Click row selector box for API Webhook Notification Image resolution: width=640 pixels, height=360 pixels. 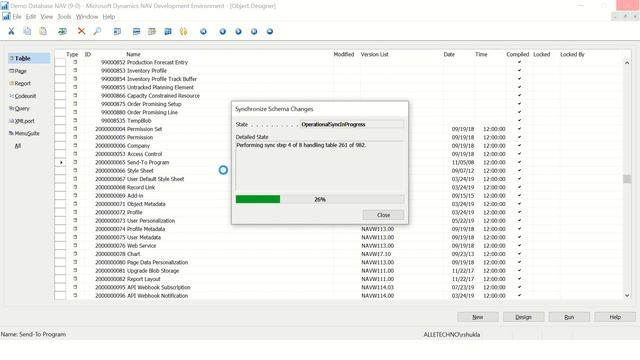click(60, 296)
